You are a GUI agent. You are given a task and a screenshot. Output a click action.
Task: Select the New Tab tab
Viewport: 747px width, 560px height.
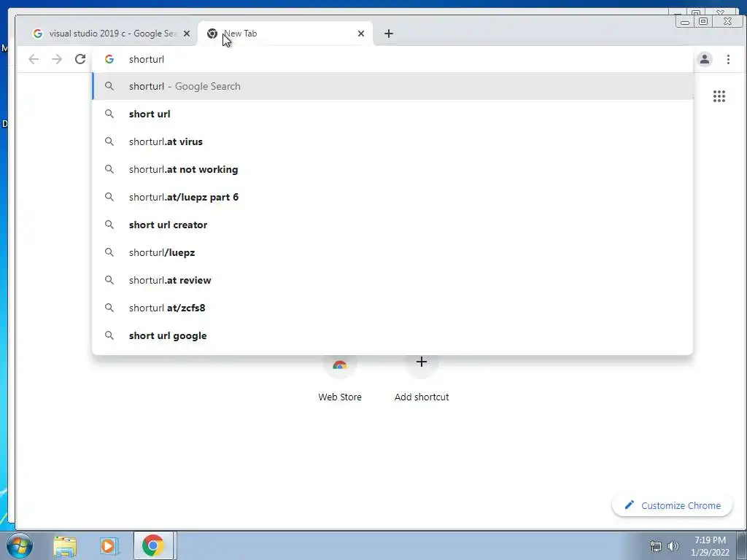[x=285, y=34]
